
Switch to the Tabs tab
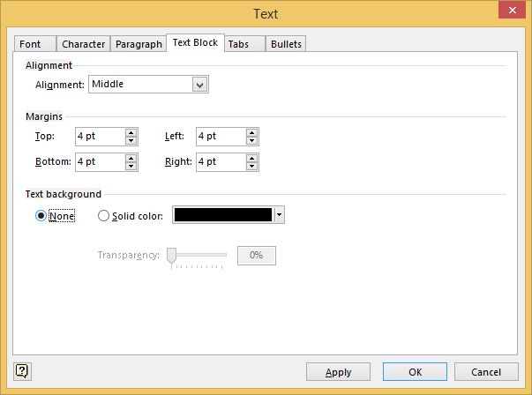point(237,44)
